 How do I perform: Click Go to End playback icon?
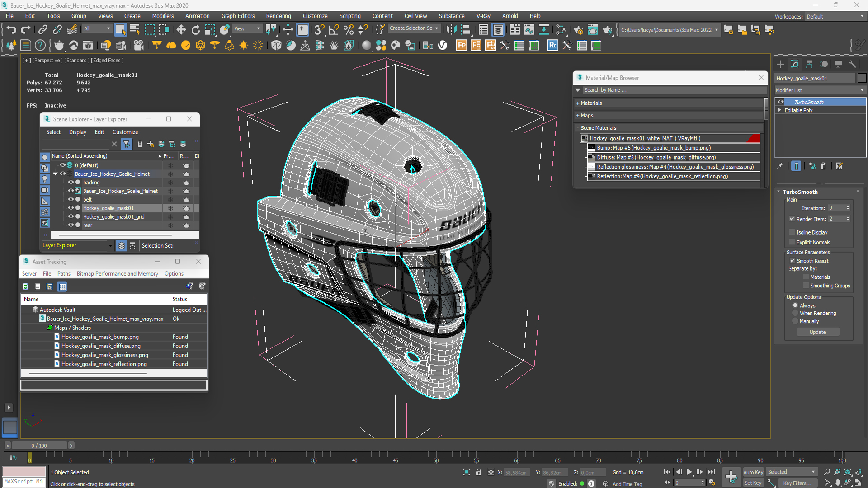tap(712, 472)
